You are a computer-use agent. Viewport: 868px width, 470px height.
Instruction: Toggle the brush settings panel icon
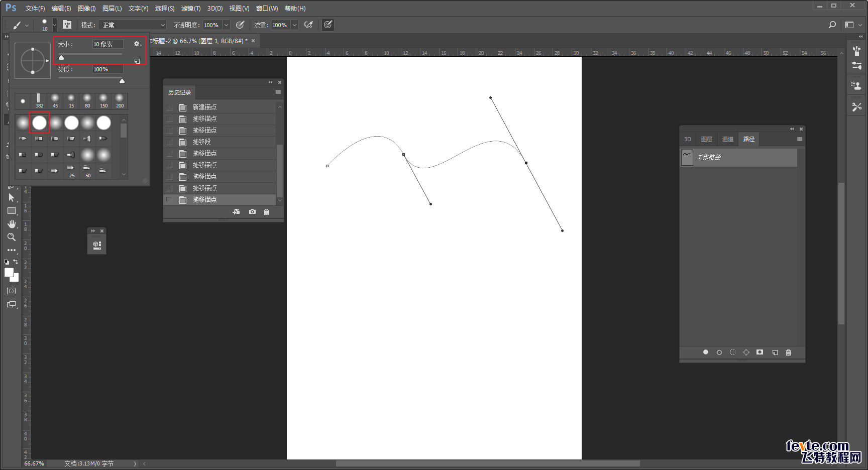(67, 25)
